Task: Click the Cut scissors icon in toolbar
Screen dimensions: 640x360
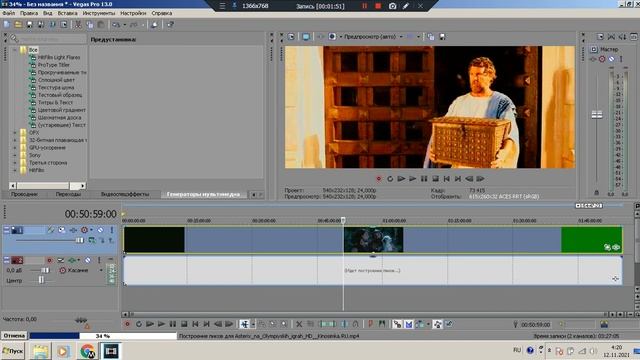Action: [x=78, y=24]
